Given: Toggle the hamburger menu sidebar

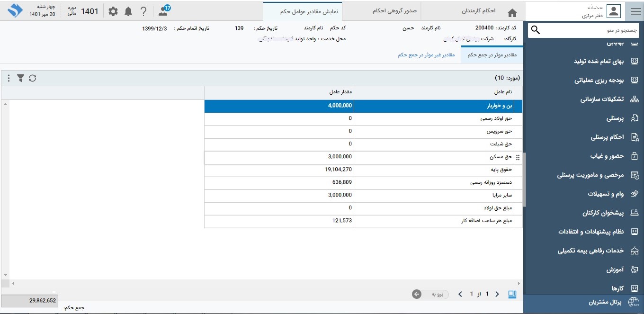Looking at the screenshot, I should click(635, 11).
